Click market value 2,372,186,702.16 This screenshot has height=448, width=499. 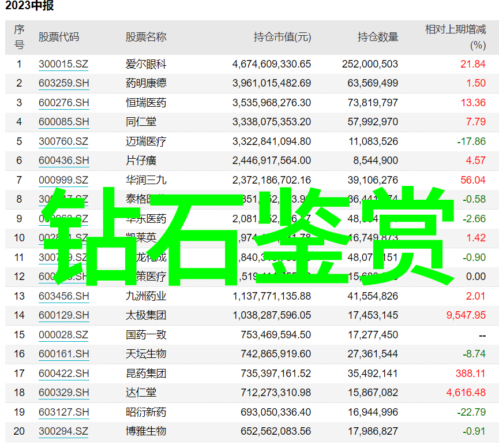click(x=272, y=181)
